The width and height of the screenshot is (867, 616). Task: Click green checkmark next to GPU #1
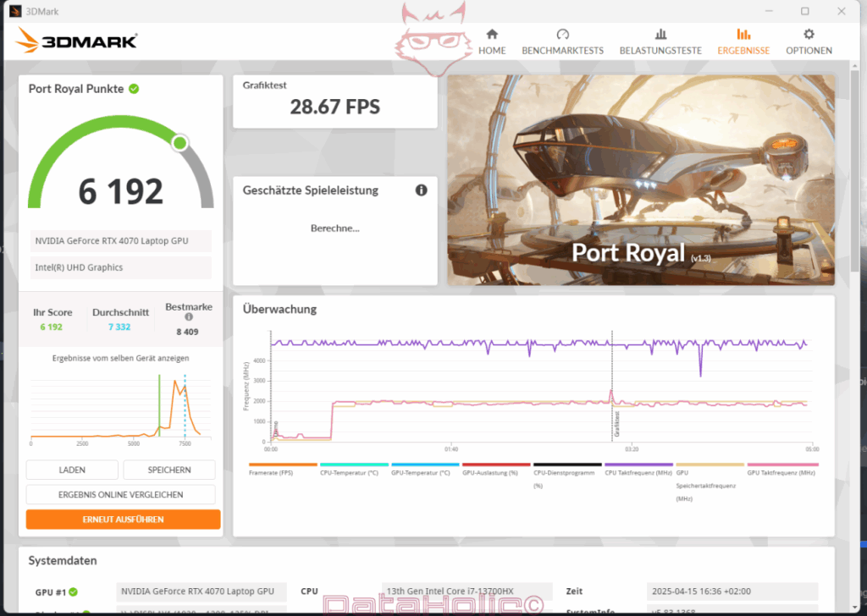[x=73, y=591]
